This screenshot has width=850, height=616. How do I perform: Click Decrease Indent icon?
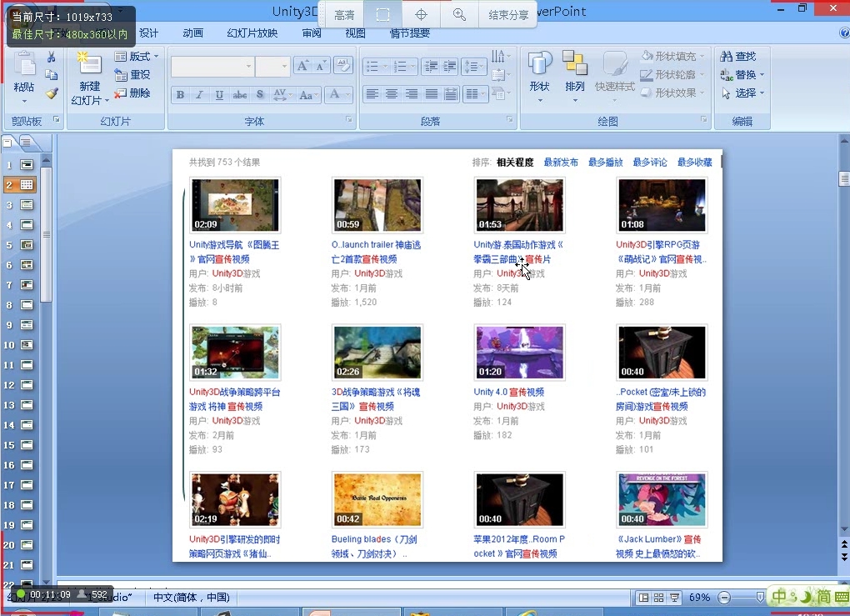(432, 67)
